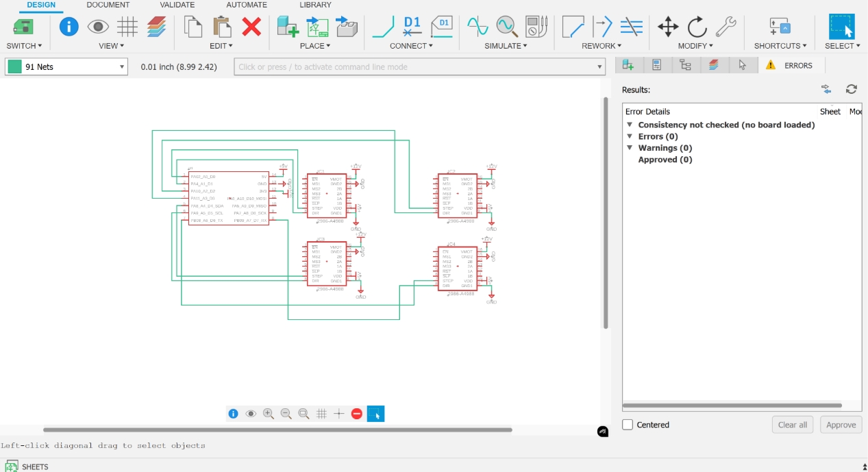Open the Selection Filter cursor tab icon
The height and width of the screenshot is (472, 868).
tap(743, 65)
